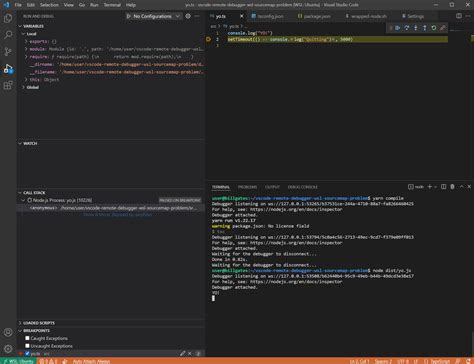Viewport: 474px width, 364px height.
Task: Split the terminal panel
Action: [x=444, y=187]
